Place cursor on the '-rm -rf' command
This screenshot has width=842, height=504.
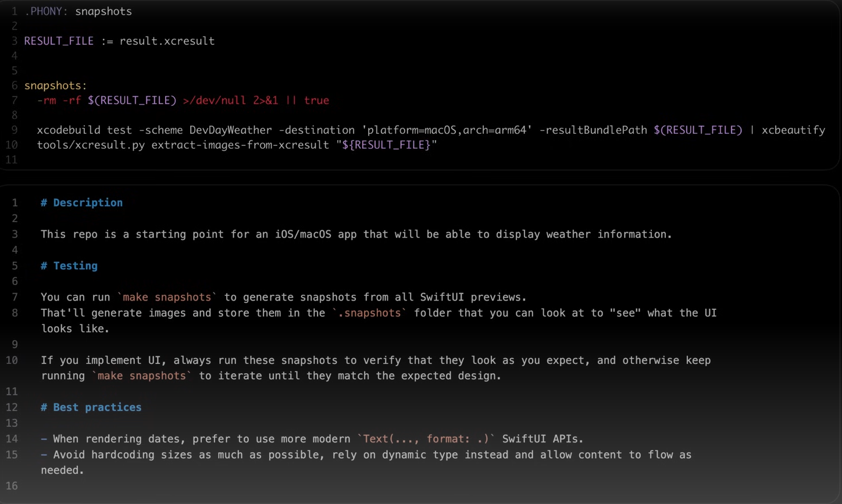[x=59, y=101]
